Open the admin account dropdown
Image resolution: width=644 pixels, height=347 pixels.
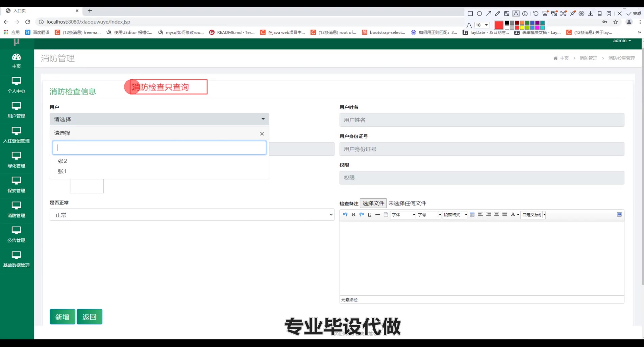click(x=622, y=41)
